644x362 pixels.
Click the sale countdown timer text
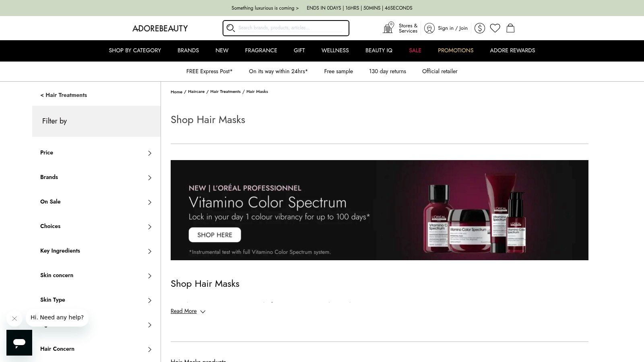[359, 8]
